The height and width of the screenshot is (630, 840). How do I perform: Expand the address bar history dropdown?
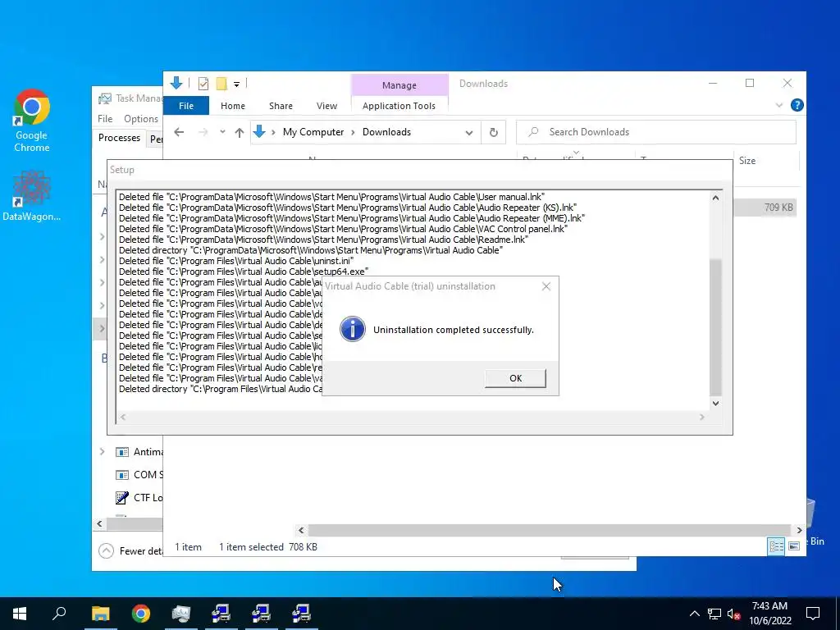[x=468, y=132]
